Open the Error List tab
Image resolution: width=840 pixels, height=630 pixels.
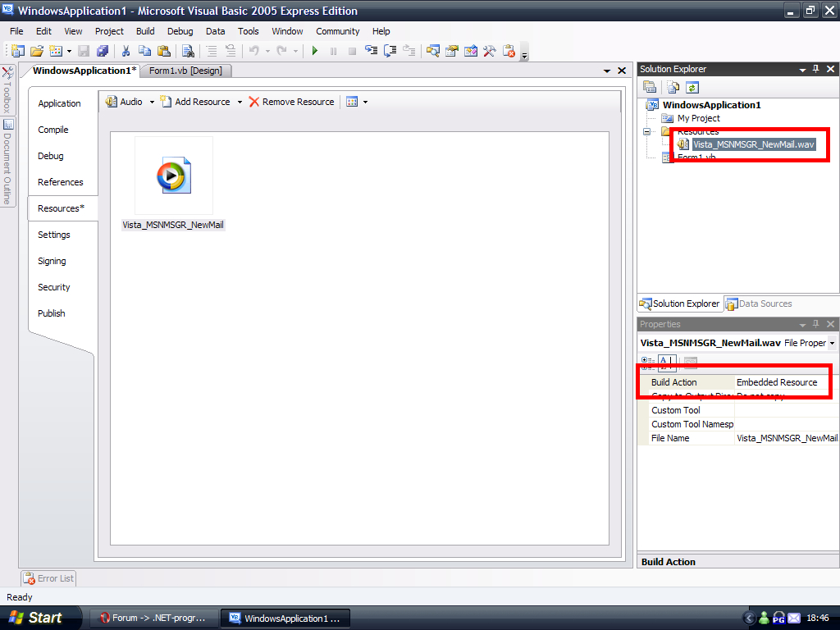pyautogui.click(x=48, y=578)
